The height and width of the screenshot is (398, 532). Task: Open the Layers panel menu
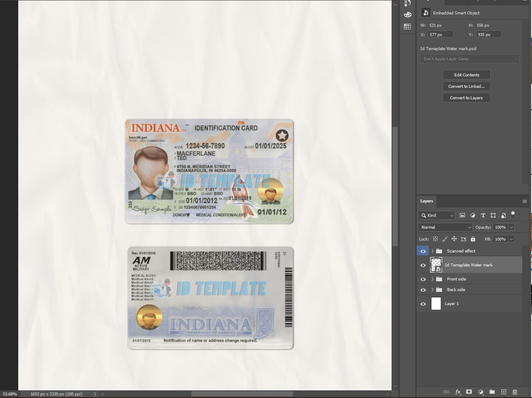click(x=525, y=201)
